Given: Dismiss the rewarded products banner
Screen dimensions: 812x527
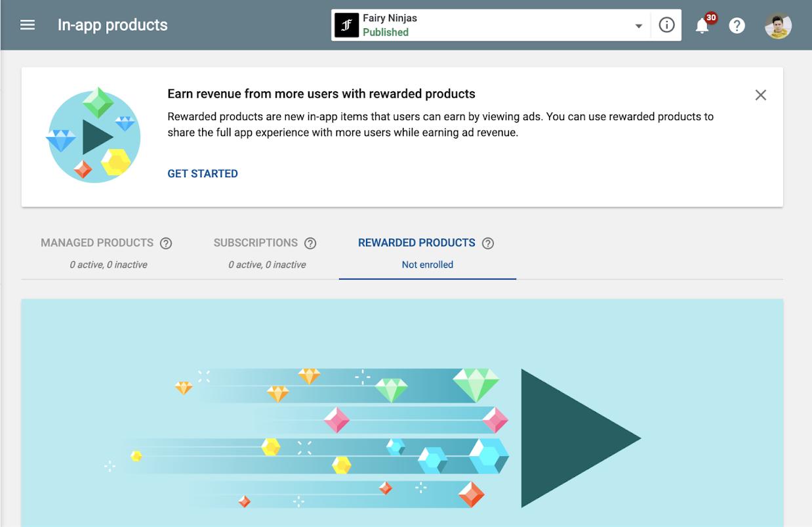Looking at the screenshot, I should point(761,95).
